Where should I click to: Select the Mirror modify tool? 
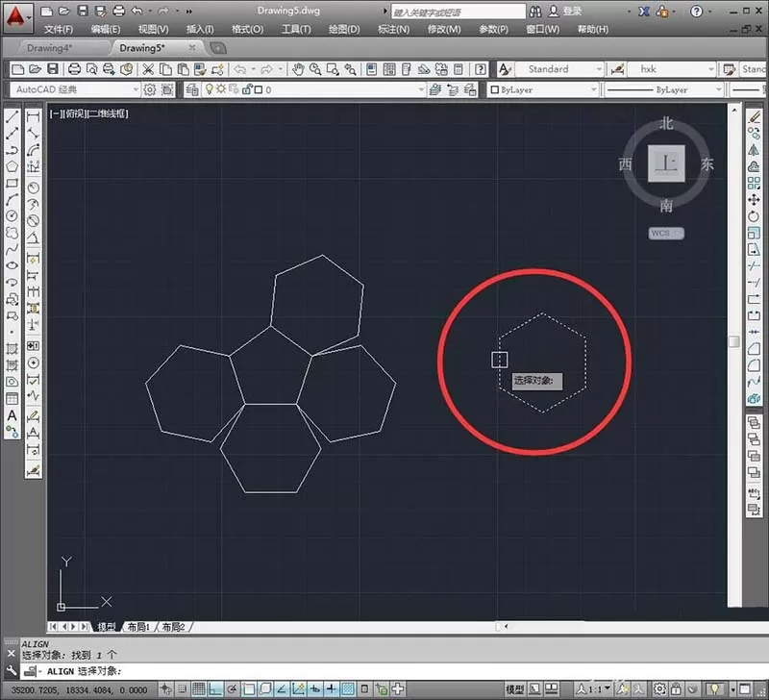[x=754, y=150]
